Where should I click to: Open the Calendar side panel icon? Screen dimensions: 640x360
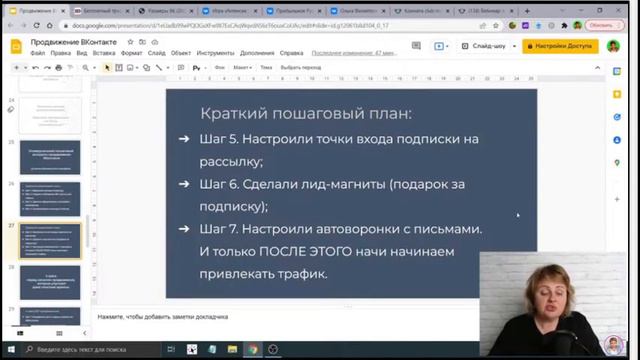click(x=617, y=71)
